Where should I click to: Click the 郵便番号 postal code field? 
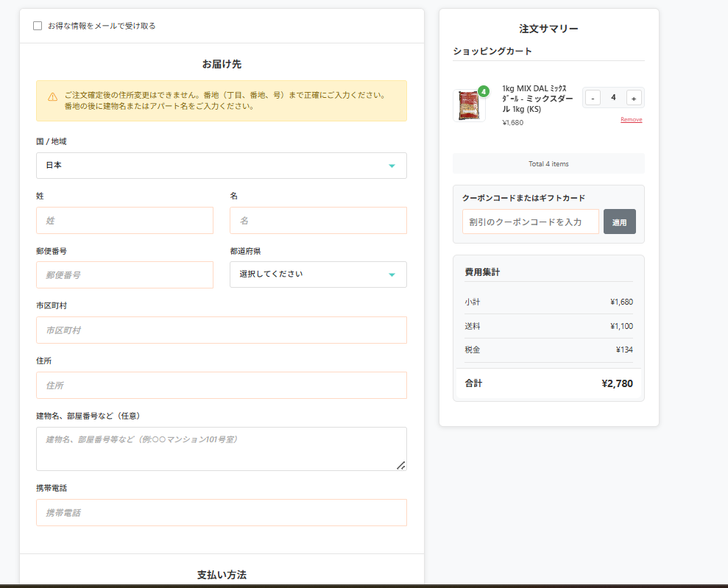click(124, 274)
